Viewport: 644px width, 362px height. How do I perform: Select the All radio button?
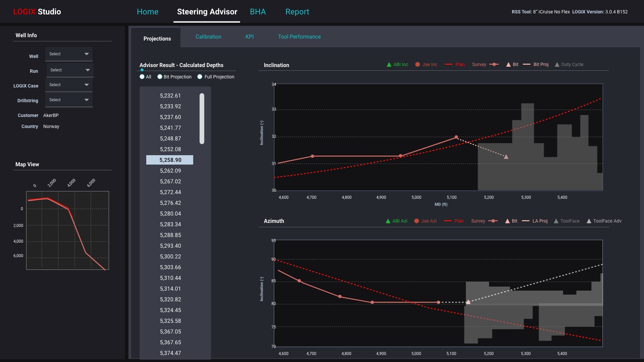point(142,77)
